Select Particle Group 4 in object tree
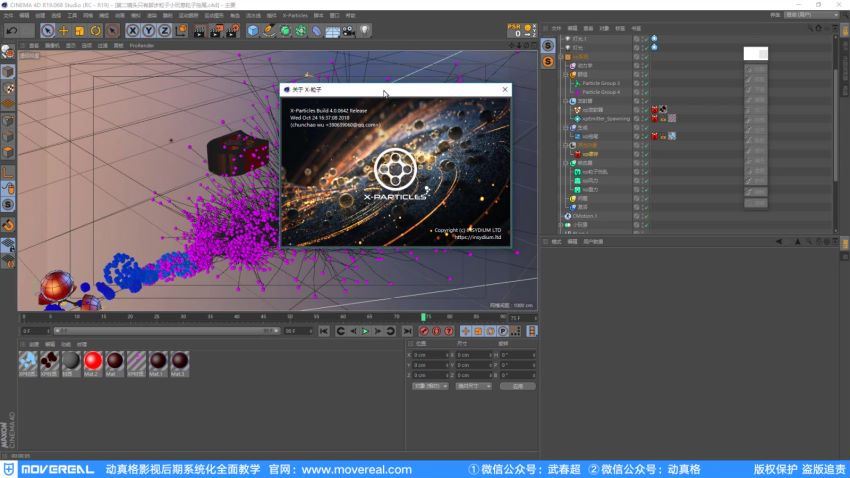 point(601,92)
